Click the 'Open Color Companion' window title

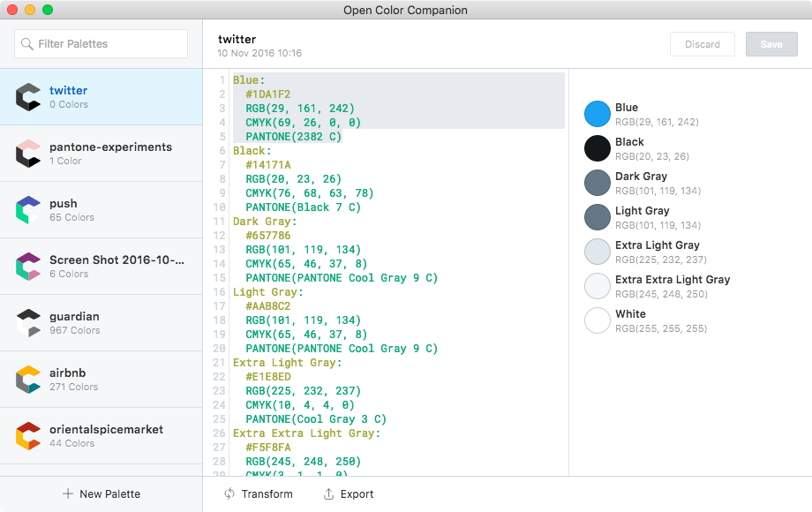click(405, 10)
